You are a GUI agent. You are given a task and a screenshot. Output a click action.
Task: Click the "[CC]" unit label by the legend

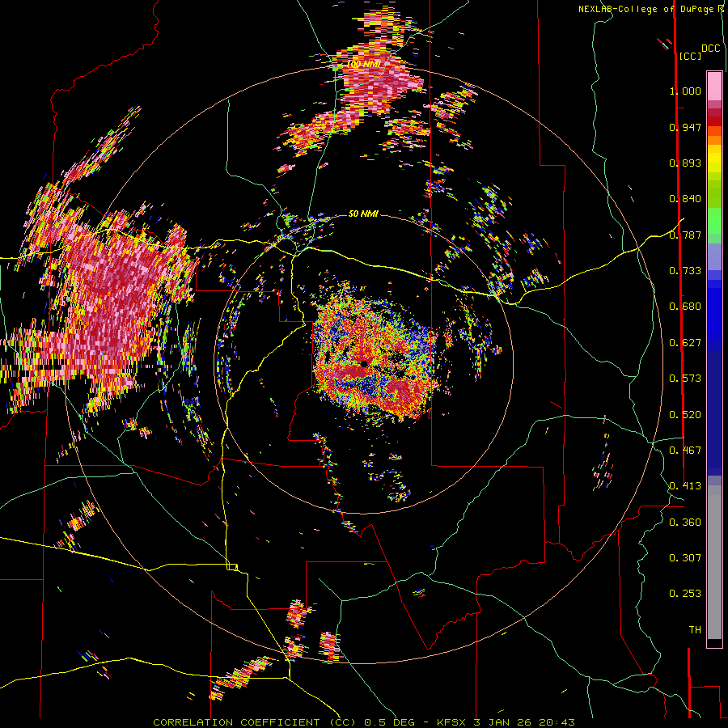click(690, 56)
